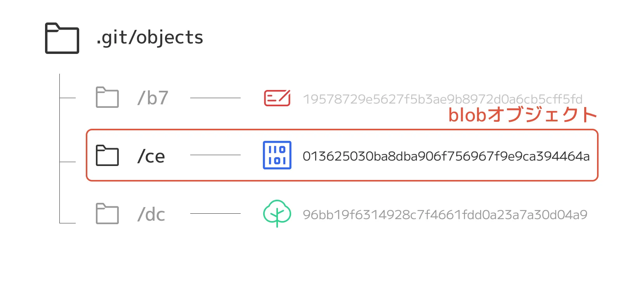Select the .git/objects folder label

[x=150, y=38]
